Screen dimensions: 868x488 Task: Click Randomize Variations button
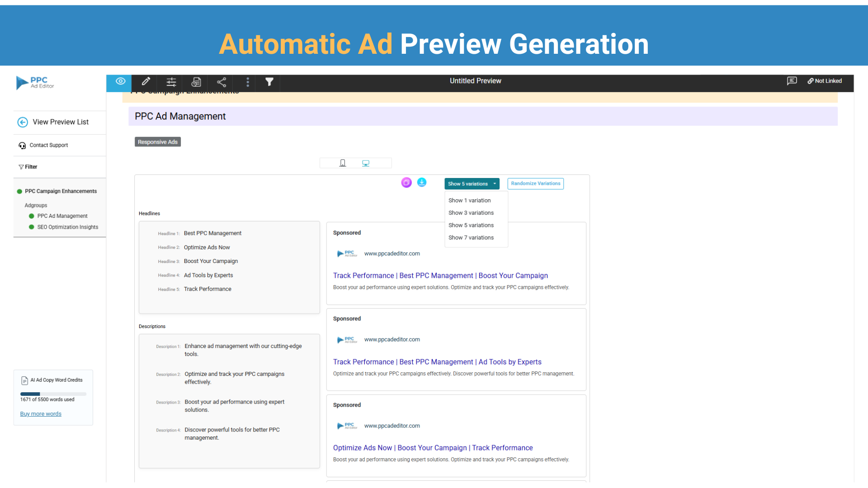535,183
